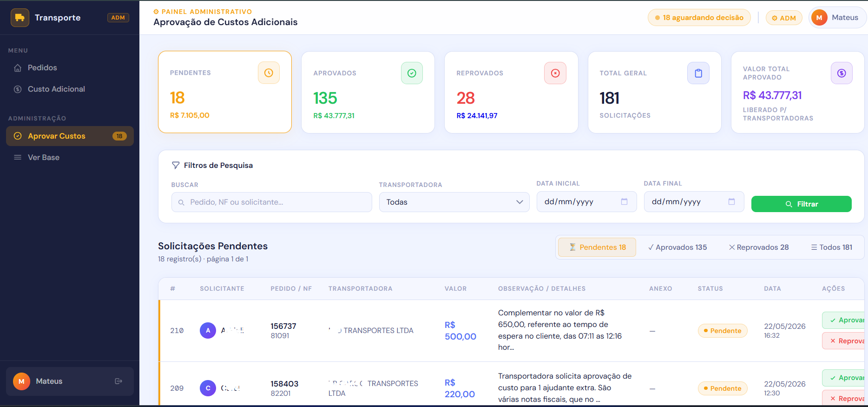Open the Data Inicial calendar picker icon
868x407 pixels.
[x=624, y=201]
